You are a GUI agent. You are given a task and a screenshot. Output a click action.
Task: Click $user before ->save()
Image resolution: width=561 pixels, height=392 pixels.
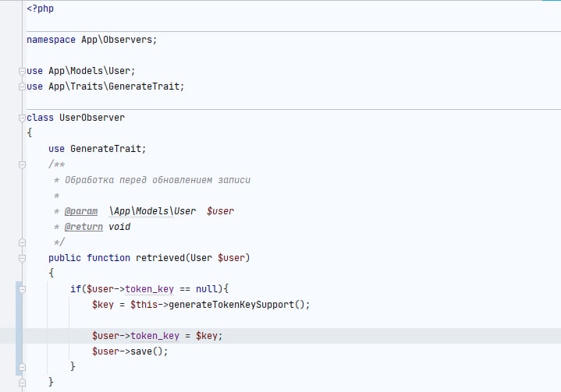coord(105,351)
